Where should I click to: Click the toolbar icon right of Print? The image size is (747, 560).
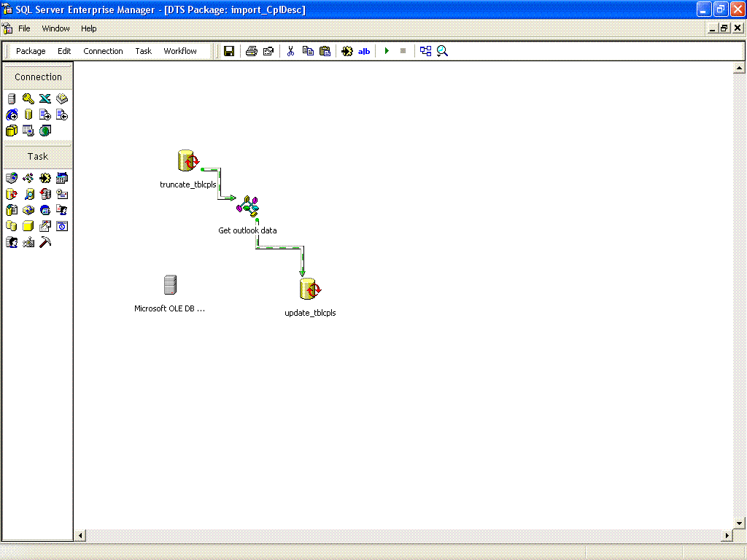coord(268,51)
